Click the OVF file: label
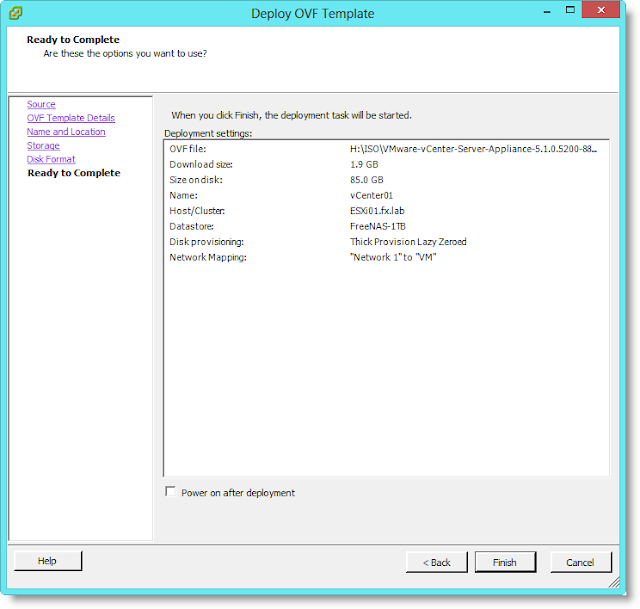640x609 pixels. coord(188,149)
